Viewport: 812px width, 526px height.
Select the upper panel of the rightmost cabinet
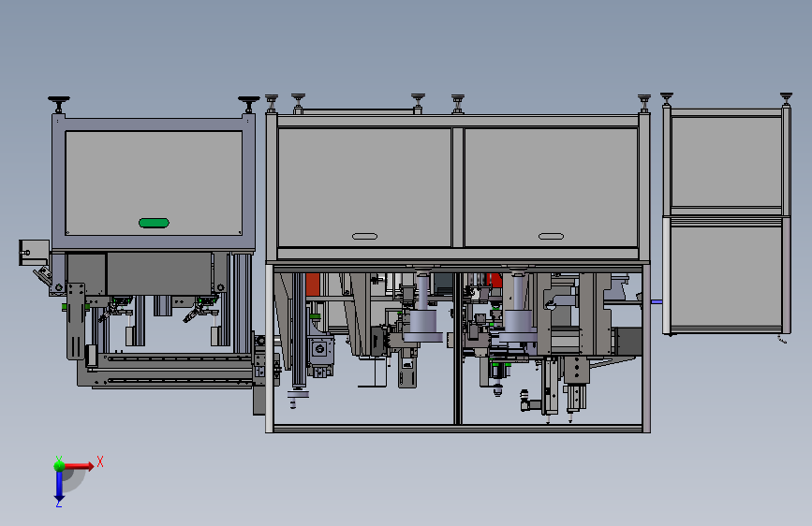pos(726,162)
